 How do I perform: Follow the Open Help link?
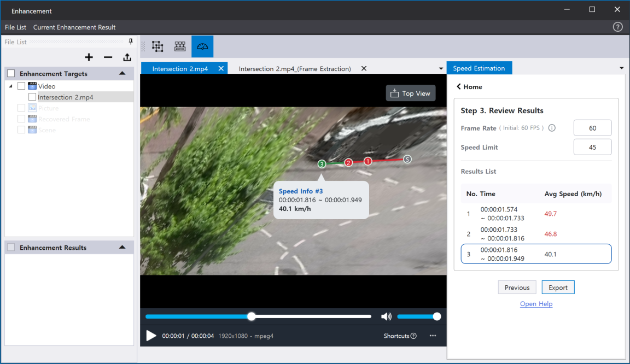(x=536, y=304)
